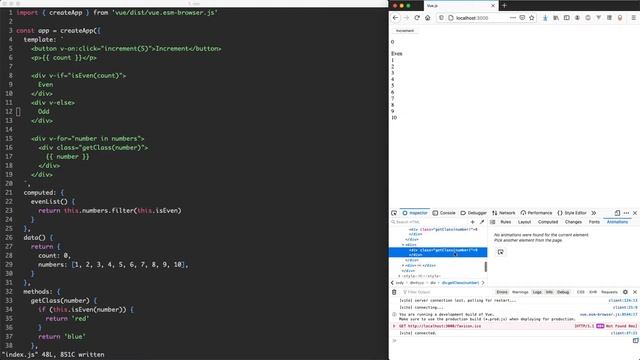The height and width of the screenshot is (360, 640).
Task: Click element picker button in Animations panel
Action: click(500, 252)
